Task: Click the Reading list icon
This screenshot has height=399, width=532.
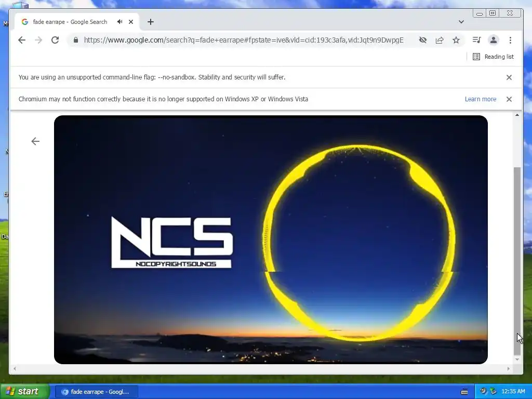Action: pos(476,57)
